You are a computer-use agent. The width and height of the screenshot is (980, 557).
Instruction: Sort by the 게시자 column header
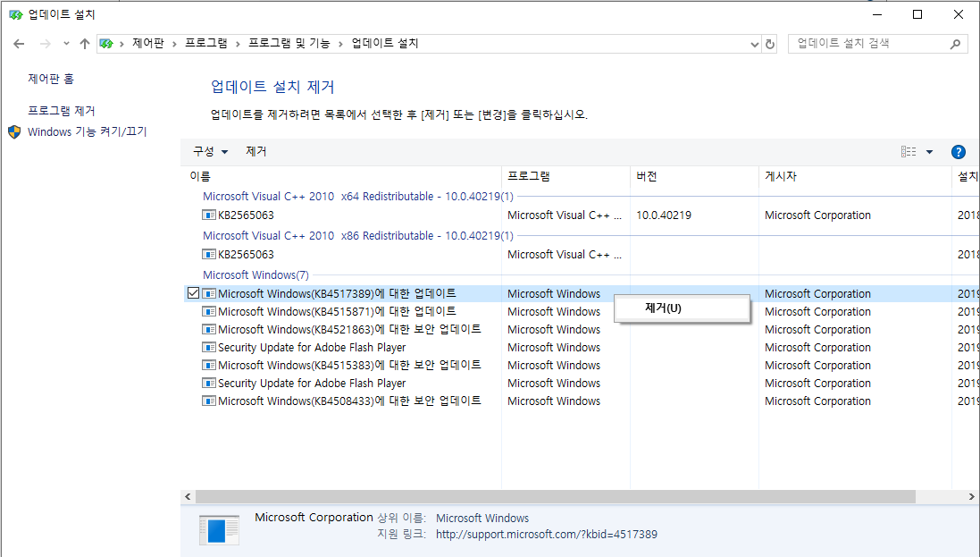(x=855, y=176)
